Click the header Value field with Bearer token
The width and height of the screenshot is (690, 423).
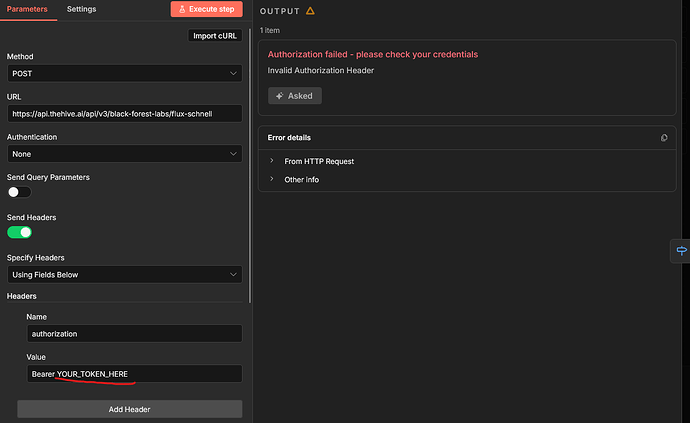point(134,374)
